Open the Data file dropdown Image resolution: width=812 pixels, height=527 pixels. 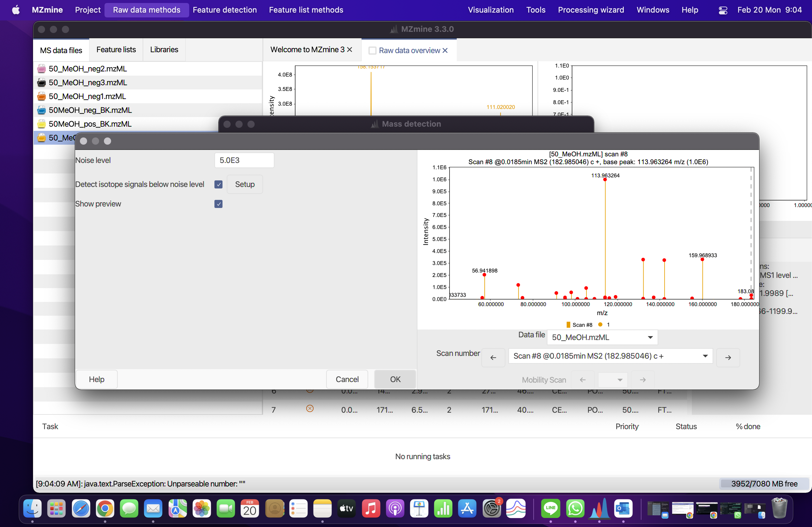click(602, 337)
